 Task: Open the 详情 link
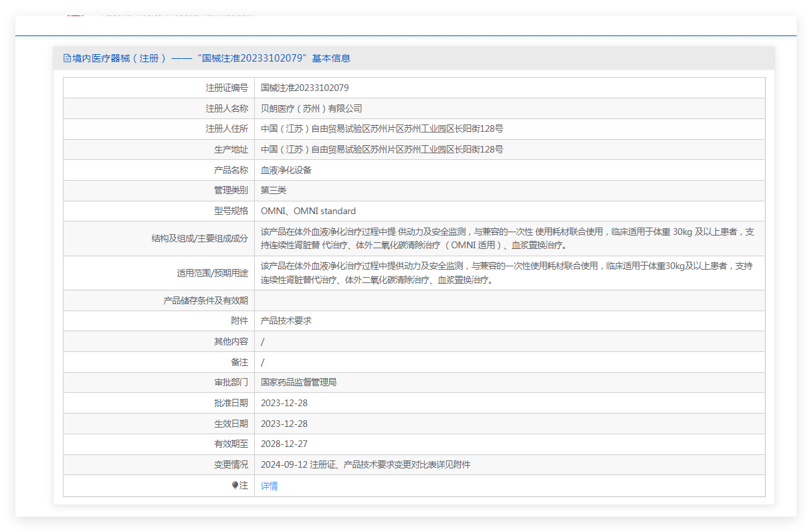coord(270,486)
